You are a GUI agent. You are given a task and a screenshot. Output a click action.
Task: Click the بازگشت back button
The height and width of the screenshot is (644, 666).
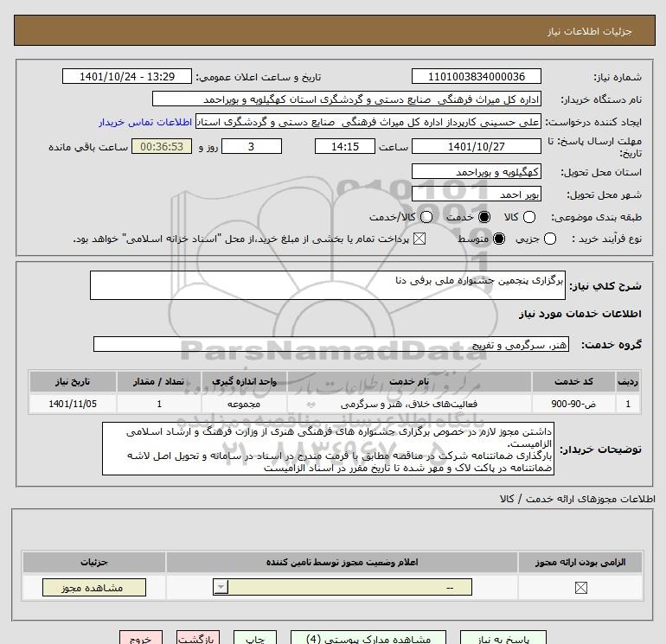click(x=198, y=638)
